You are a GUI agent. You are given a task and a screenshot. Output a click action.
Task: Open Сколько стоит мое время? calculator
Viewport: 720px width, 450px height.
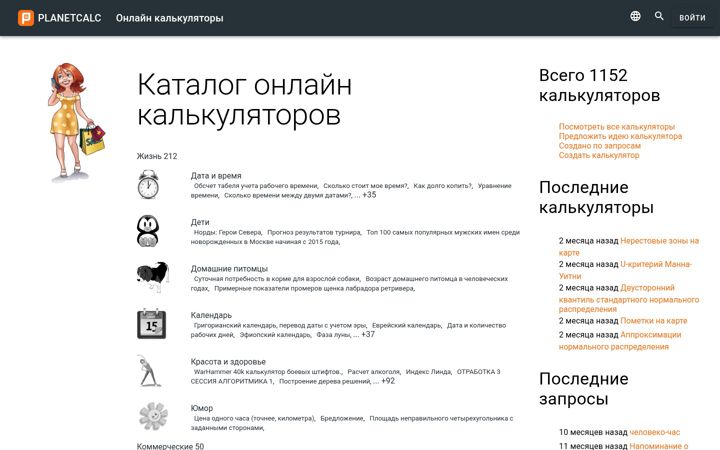point(366,186)
